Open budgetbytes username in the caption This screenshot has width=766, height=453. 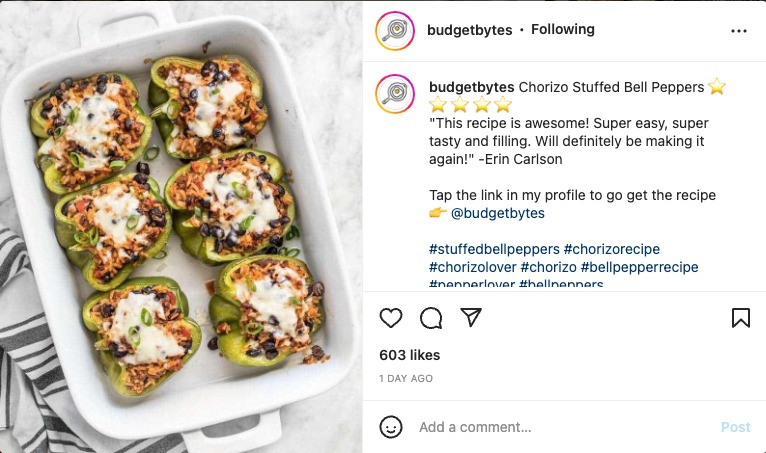pos(471,87)
